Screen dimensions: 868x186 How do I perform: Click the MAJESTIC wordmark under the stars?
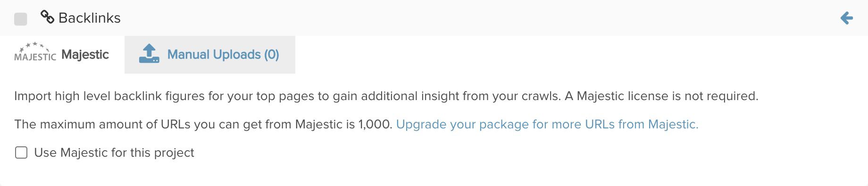[x=35, y=57]
